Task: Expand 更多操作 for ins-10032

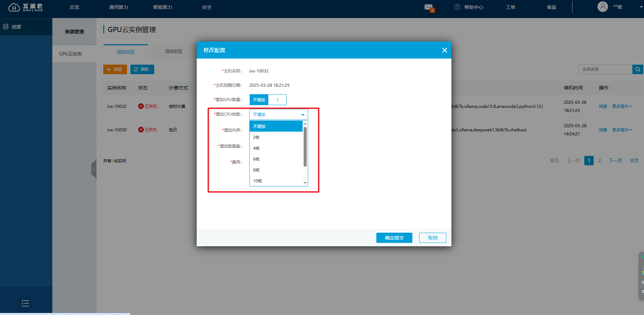Action: pyautogui.click(x=622, y=106)
